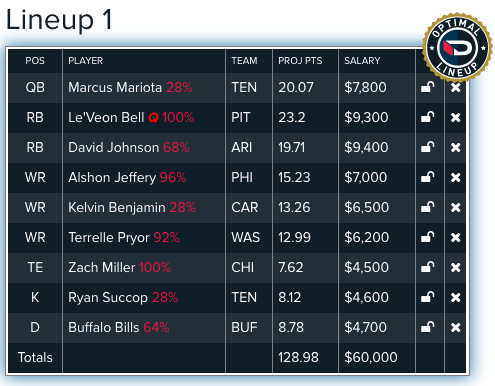The width and height of the screenshot is (495, 386).
Task: Click the lock icon beside Alshon Jeffery
Action: coord(427,177)
